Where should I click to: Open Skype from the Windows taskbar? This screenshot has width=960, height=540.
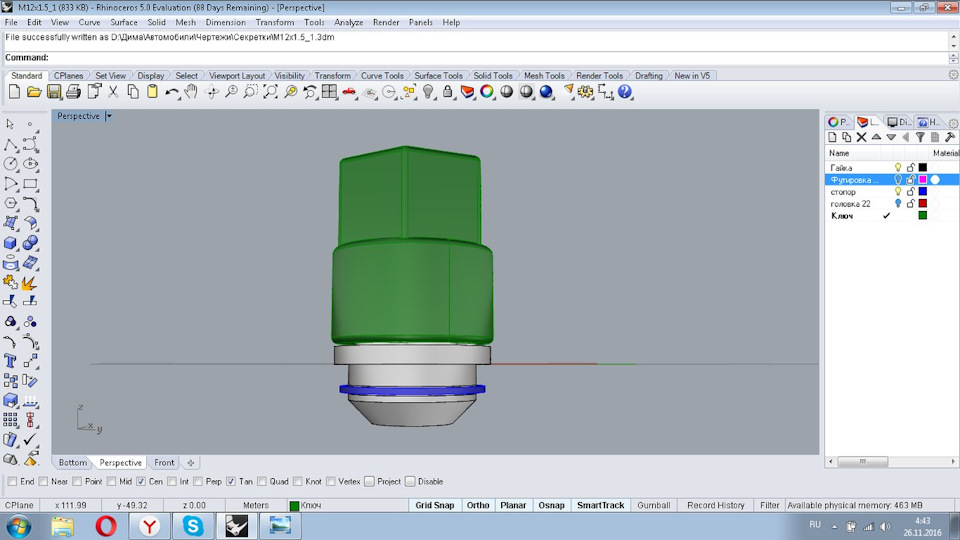[193, 526]
